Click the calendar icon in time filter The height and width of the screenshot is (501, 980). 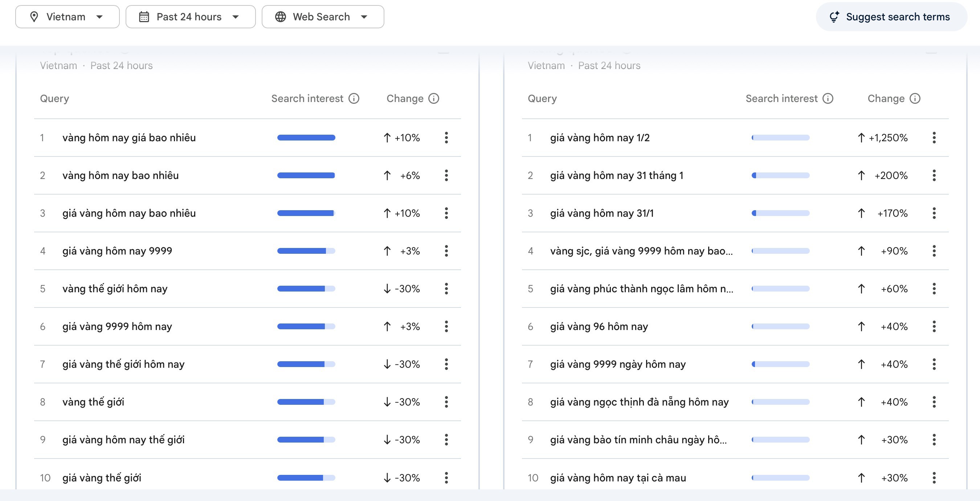[x=144, y=16]
